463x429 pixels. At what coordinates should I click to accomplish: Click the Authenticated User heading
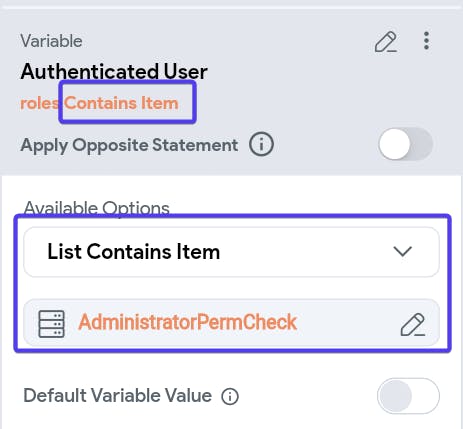coord(114,72)
